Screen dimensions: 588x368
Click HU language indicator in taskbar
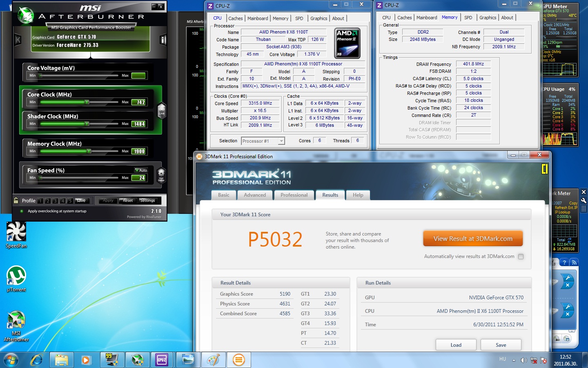pos(503,359)
